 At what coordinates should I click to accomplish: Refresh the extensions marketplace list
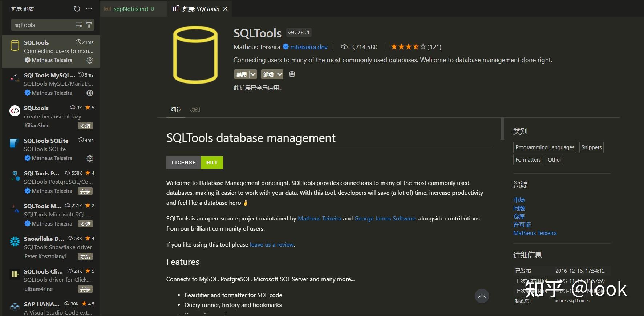point(77,9)
